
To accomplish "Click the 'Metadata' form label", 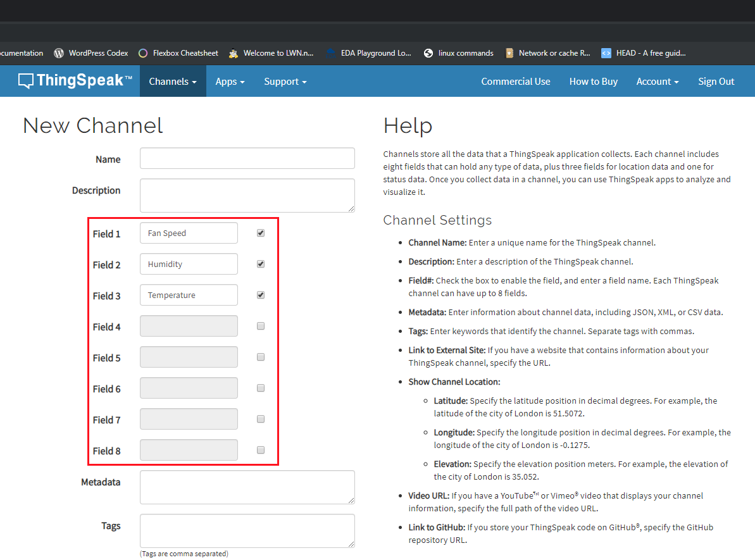I will 101,482.
